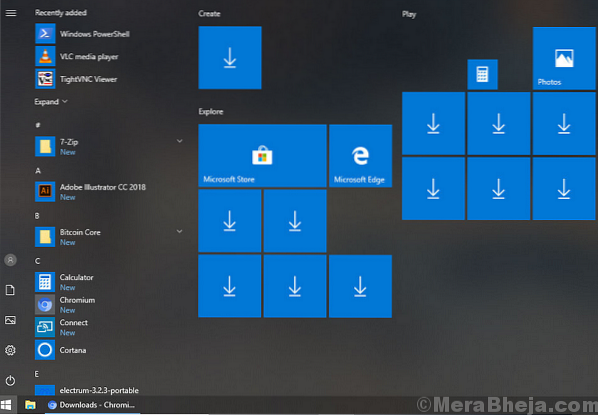Open Documents from the left rail

click(10, 290)
